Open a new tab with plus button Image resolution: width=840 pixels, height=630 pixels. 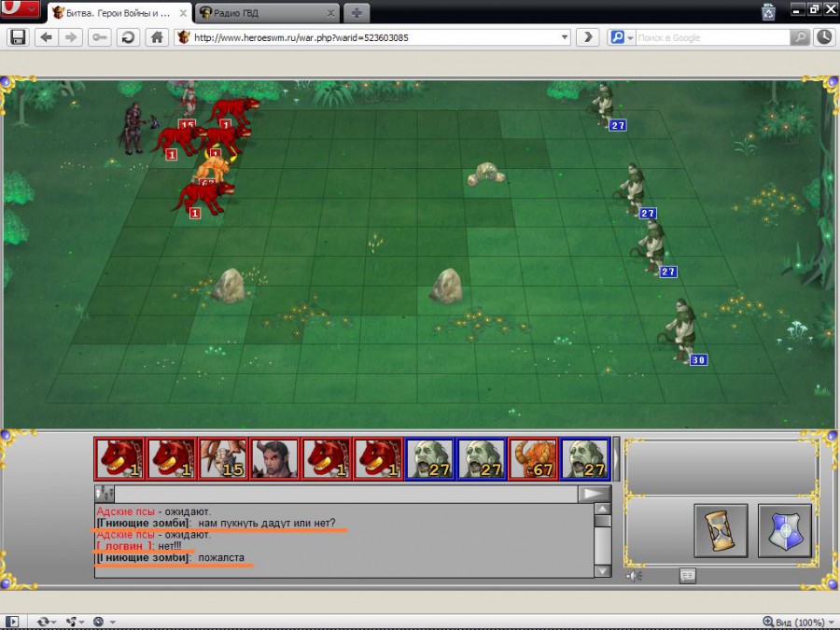(x=357, y=13)
